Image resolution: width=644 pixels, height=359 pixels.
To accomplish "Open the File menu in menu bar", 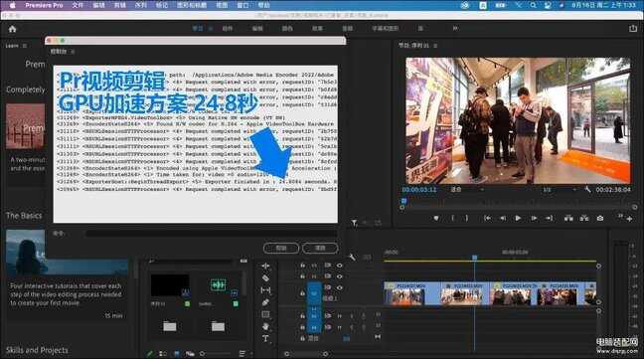I will [x=78, y=5].
